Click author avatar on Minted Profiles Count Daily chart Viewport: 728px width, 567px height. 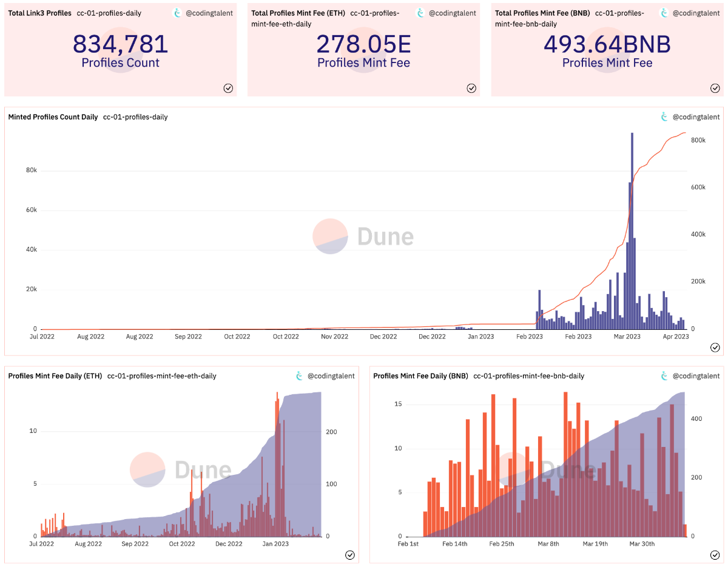[x=664, y=117]
